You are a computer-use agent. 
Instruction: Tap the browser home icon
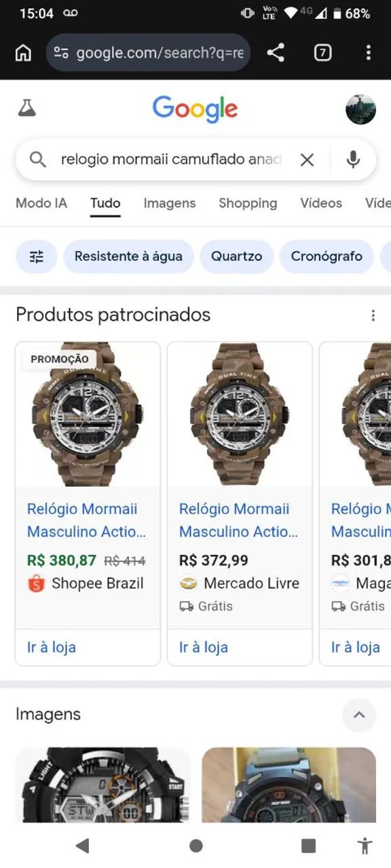(23, 52)
